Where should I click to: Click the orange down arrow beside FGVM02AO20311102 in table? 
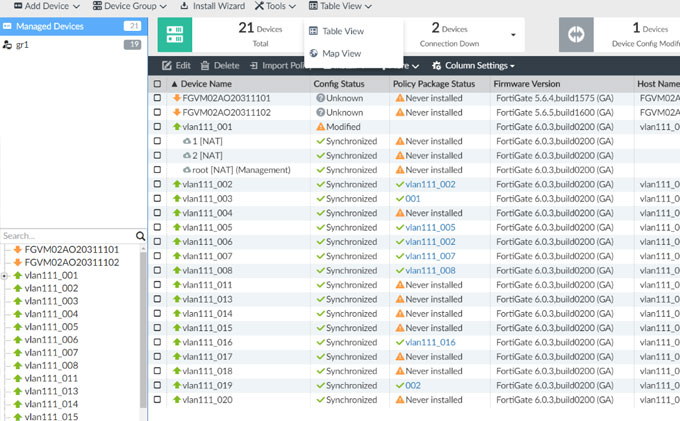[176, 113]
